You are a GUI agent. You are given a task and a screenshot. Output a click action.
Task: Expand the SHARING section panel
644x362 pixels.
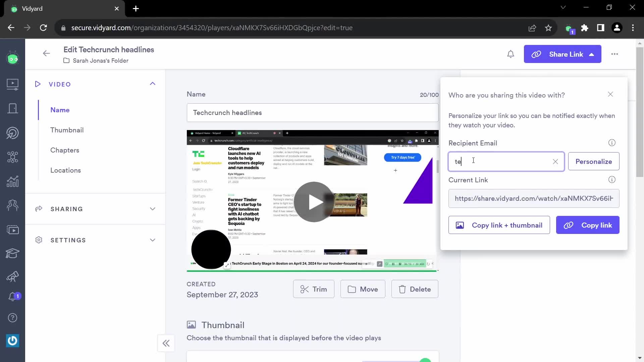153,208
